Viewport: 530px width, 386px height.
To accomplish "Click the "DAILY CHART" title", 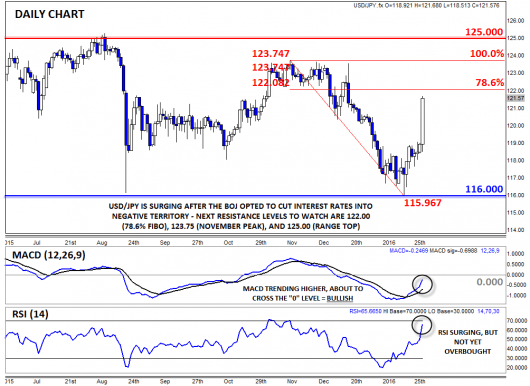I will (x=49, y=14).
